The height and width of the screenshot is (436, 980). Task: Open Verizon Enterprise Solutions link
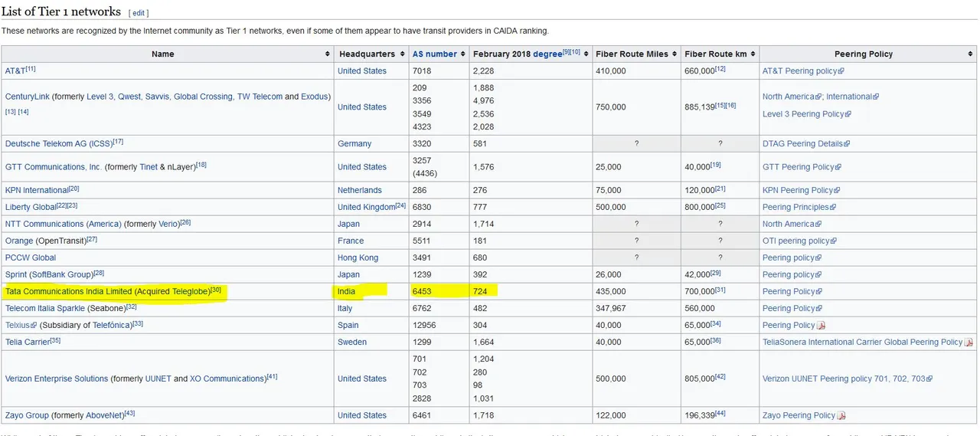click(x=57, y=379)
